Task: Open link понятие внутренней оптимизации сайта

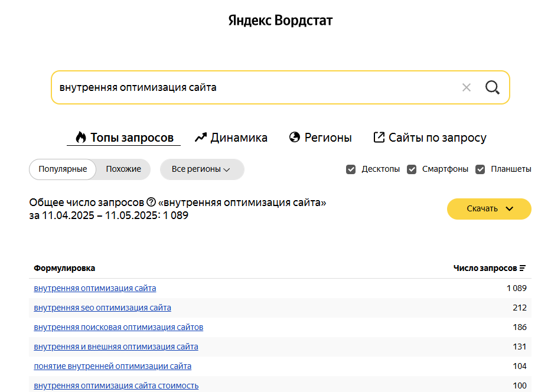Action: 112,366
